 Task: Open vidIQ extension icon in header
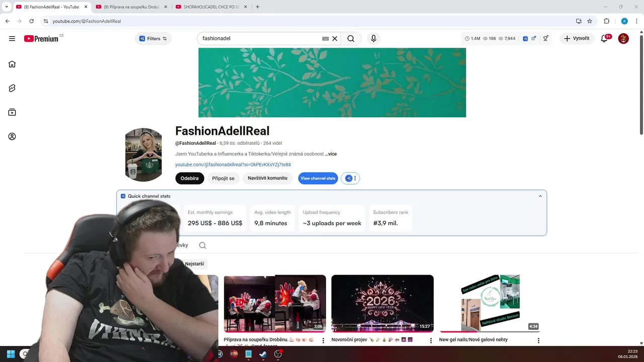[x=525, y=39]
